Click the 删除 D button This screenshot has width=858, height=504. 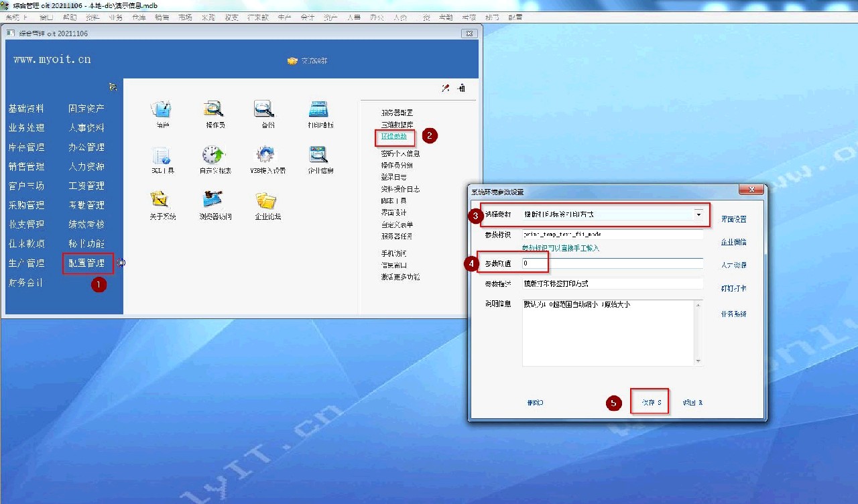point(535,403)
